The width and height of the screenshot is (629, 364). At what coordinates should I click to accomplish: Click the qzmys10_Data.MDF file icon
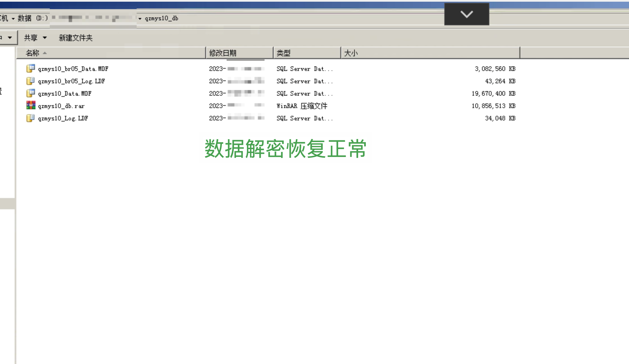[30, 93]
